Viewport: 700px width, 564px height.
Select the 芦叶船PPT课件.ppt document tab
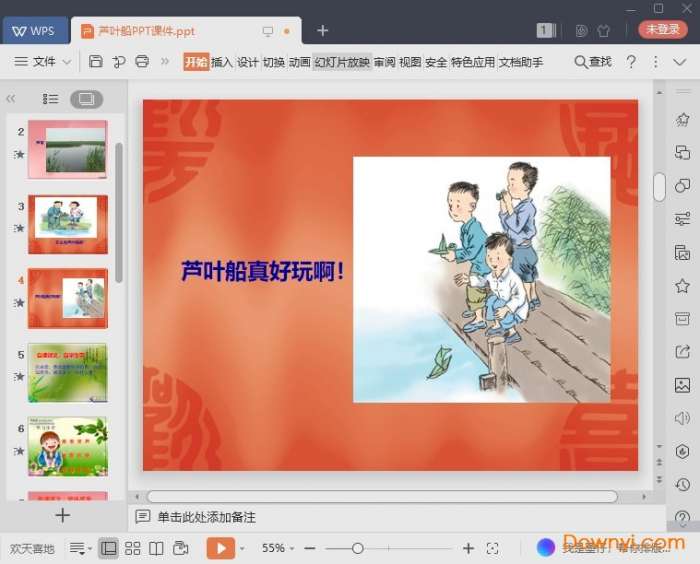(x=186, y=31)
